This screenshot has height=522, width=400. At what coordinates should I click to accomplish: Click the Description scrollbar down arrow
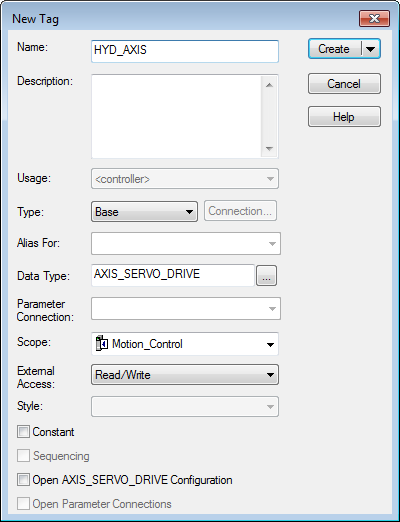click(x=269, y=148)
